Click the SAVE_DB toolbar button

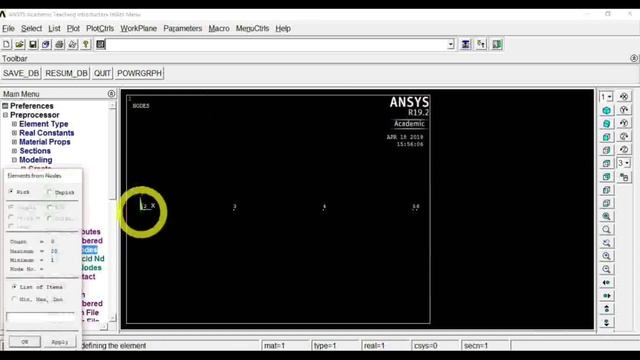coord(21,73)
